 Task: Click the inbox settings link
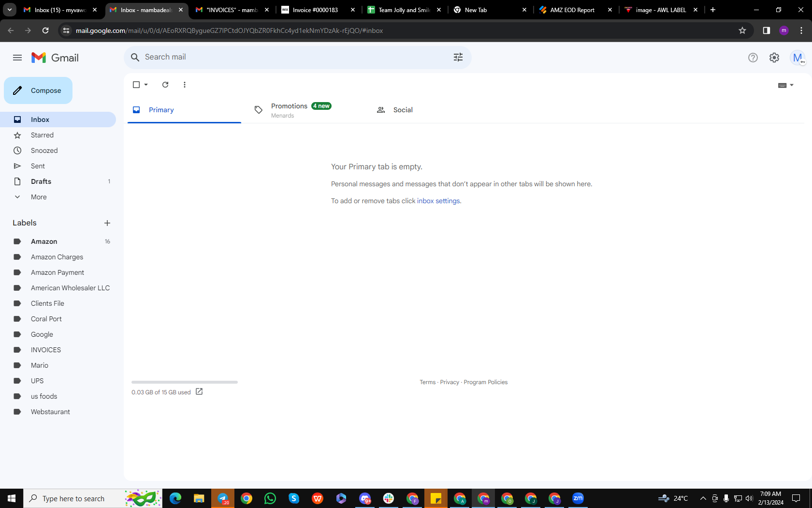pos(438,201)
